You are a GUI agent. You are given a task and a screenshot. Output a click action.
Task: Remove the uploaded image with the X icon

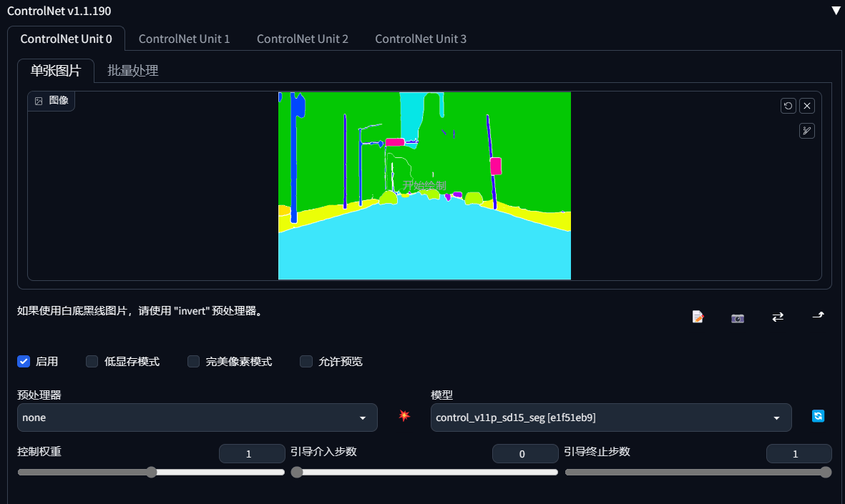coord(807,106)
